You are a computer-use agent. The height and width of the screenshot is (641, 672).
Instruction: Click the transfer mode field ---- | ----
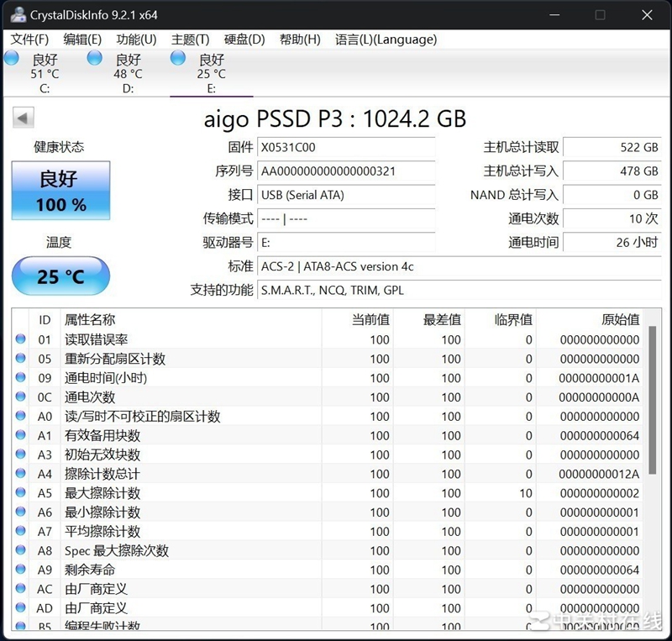click(346, 219)
